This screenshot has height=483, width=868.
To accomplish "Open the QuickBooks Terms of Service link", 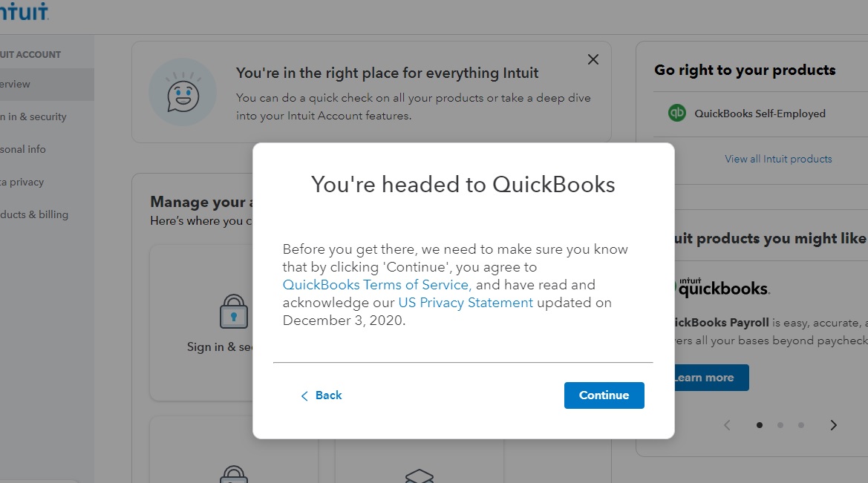I will click(376, 285).
